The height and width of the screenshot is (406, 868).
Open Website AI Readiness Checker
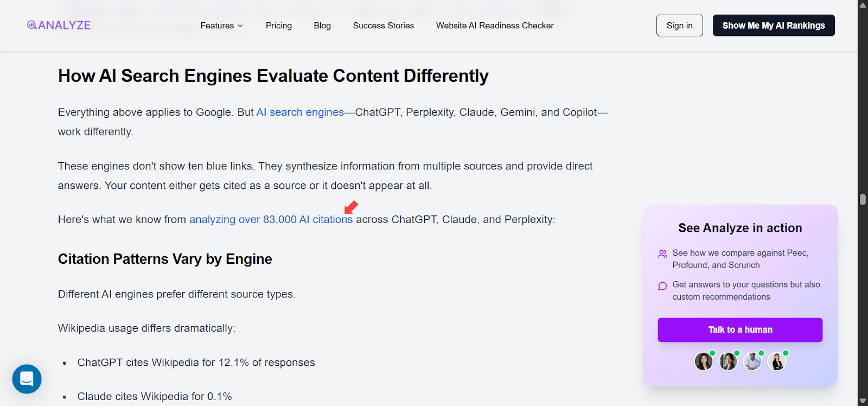point(495,26)
